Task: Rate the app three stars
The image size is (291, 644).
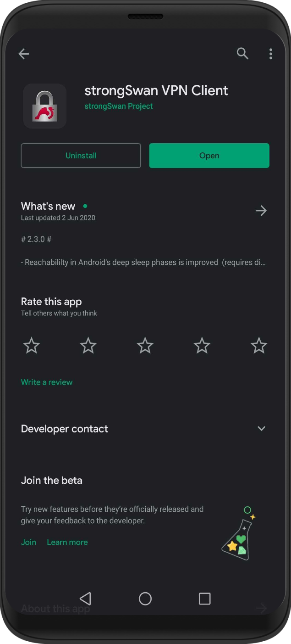Action: (145, 346)
